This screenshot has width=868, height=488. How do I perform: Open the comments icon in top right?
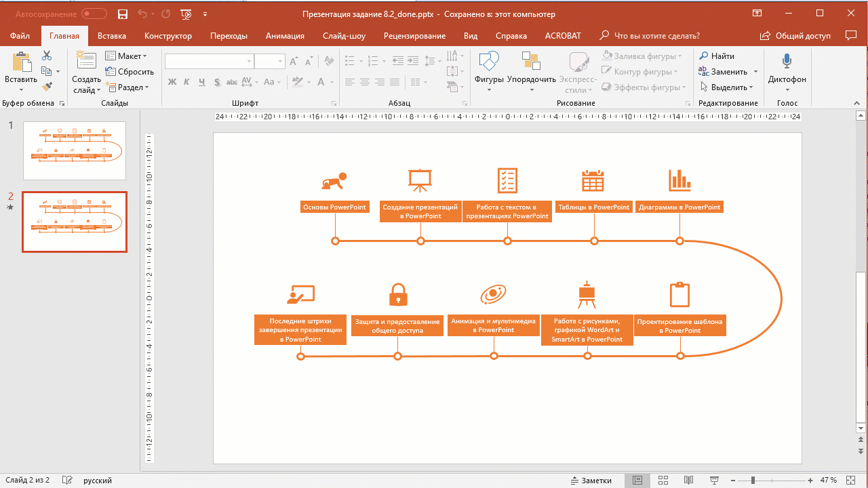[851, 36]
